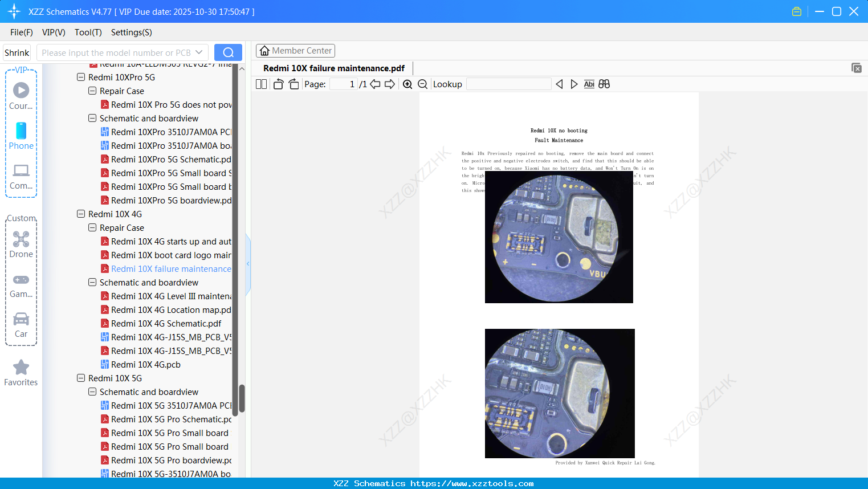Collapse Schematic and boardview under Redmi 10X 5G
This screenshot has height=489, width=868.
pos(92,392)
